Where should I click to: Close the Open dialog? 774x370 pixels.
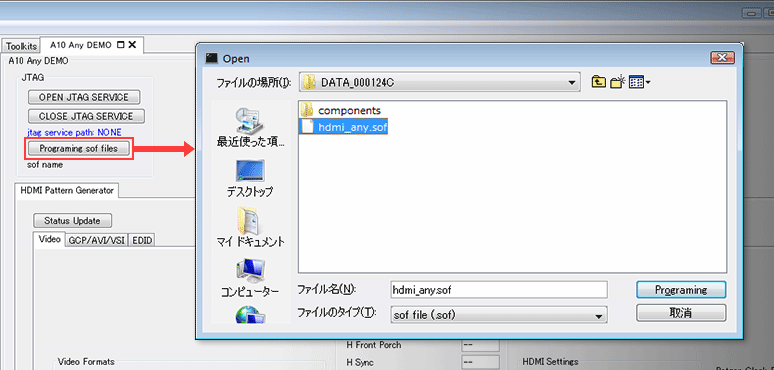point(722,58)
